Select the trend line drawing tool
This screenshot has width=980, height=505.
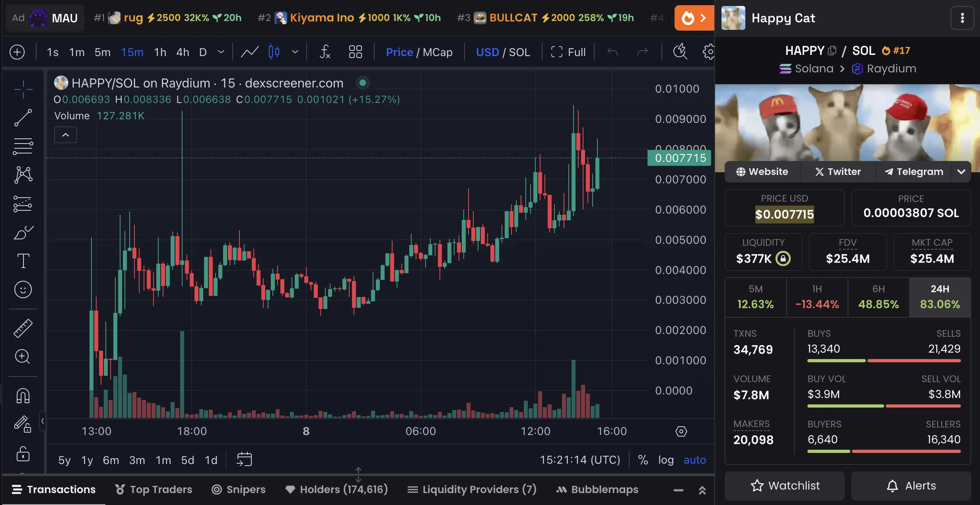(23, 118)
